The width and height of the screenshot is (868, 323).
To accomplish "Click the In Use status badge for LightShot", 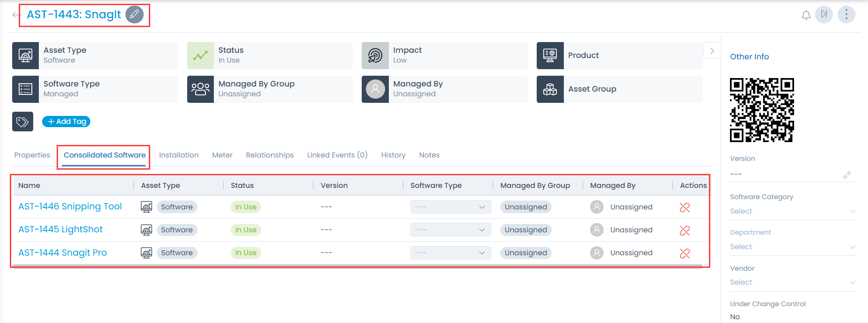I will click(246, 230).
